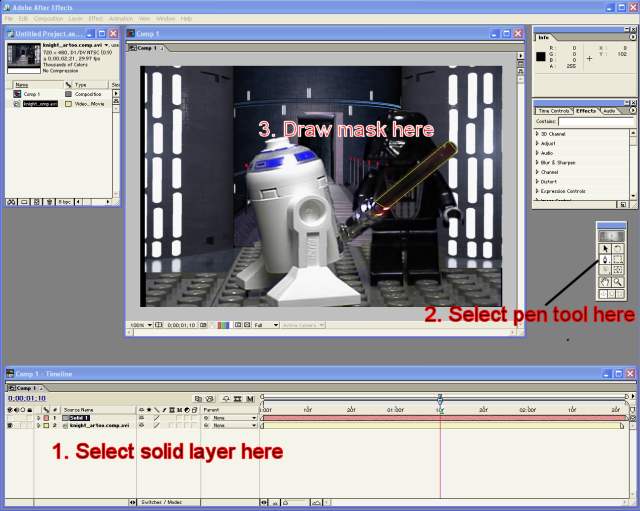Click the red label swatch of Solid 1 layer

46,418
